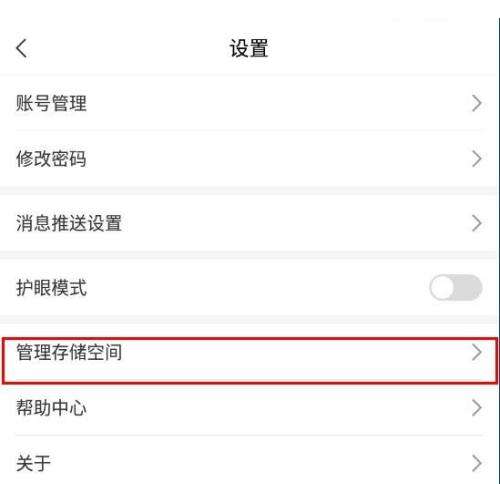This screenshot has height=484, width=500.
Task: Select 管理存储空间 highlighted row
Action: tap(249, 361)
